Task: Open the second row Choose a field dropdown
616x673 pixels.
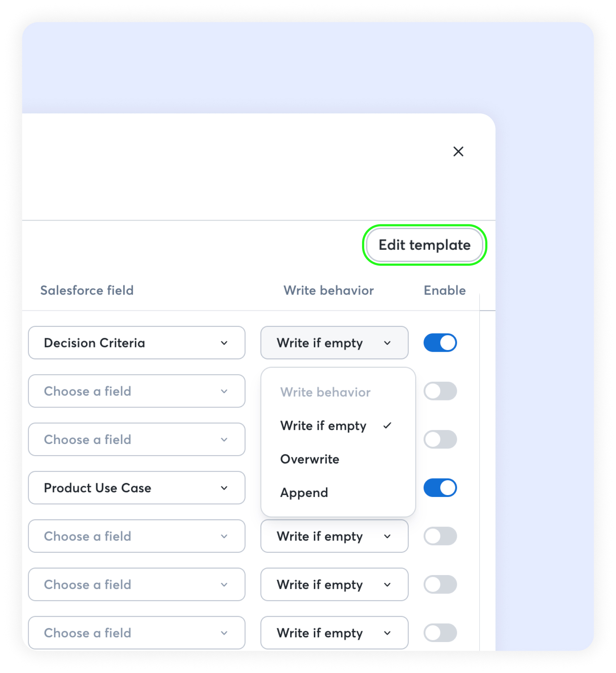Action: click(137, 391)
